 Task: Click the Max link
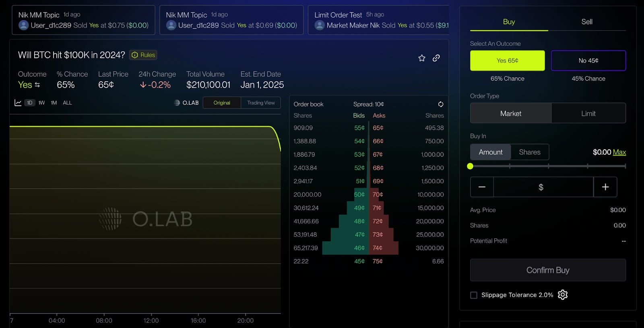pos(619,152)
